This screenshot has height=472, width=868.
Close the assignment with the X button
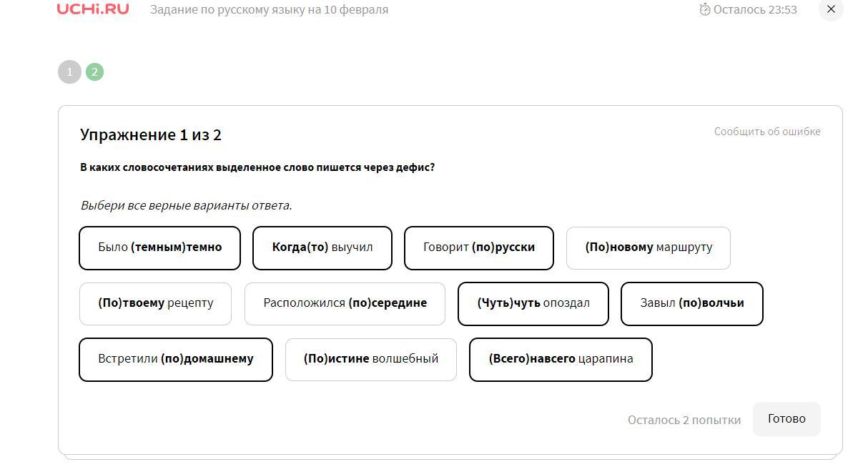[x=831, y=9]
